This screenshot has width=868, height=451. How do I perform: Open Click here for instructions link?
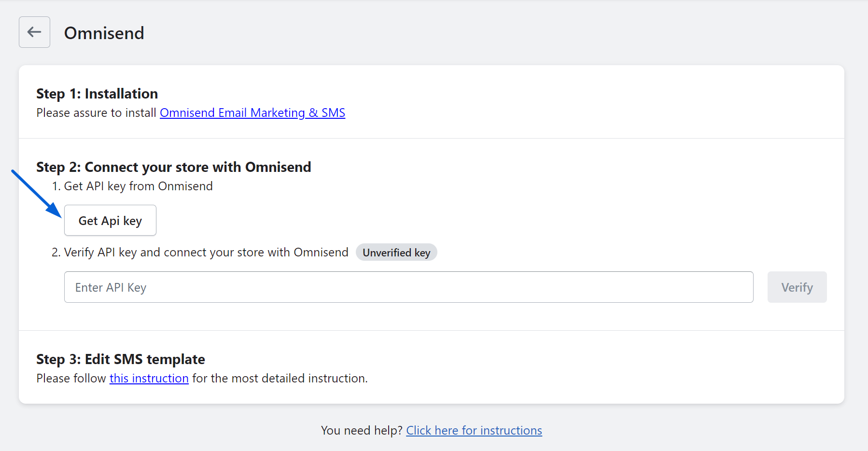tap(474, 430)
